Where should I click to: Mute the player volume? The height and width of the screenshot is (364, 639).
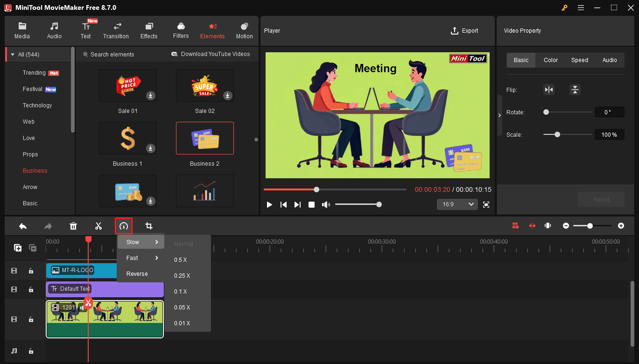326,204
